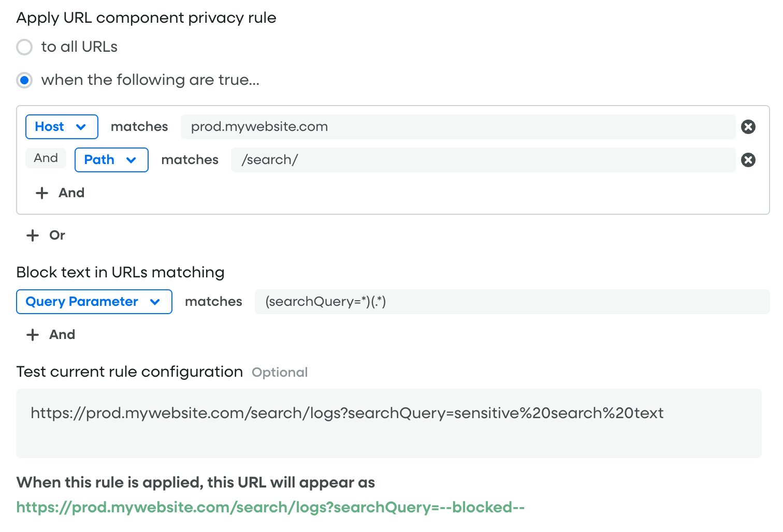Click the chevron arrow on the Path selector

pos(131,160)
